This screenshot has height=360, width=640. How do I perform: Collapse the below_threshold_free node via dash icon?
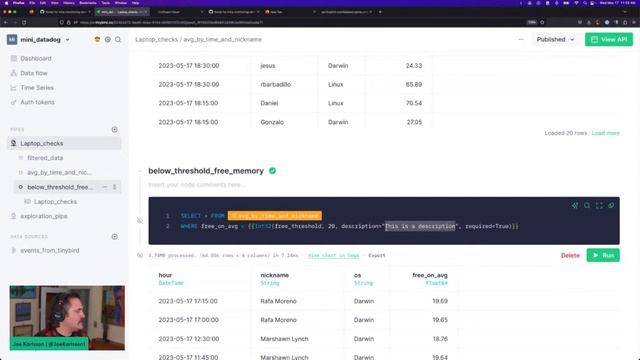click(104, 187)
